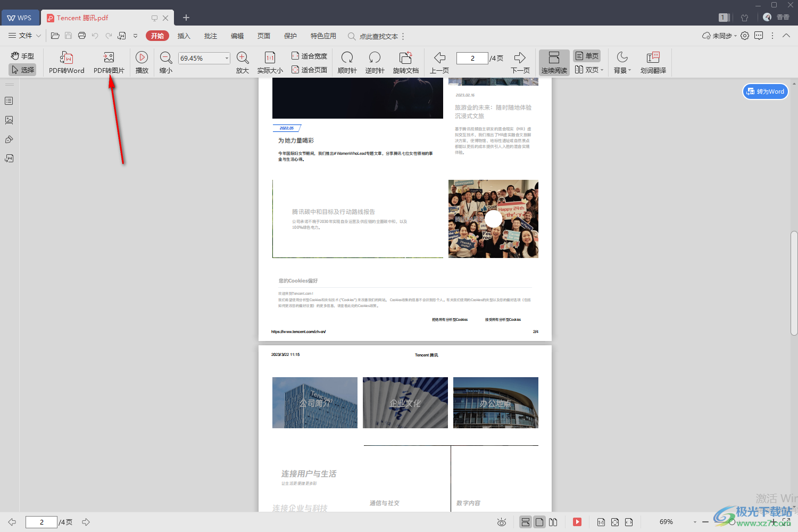Go to next page (下一页)

[520, 63]
